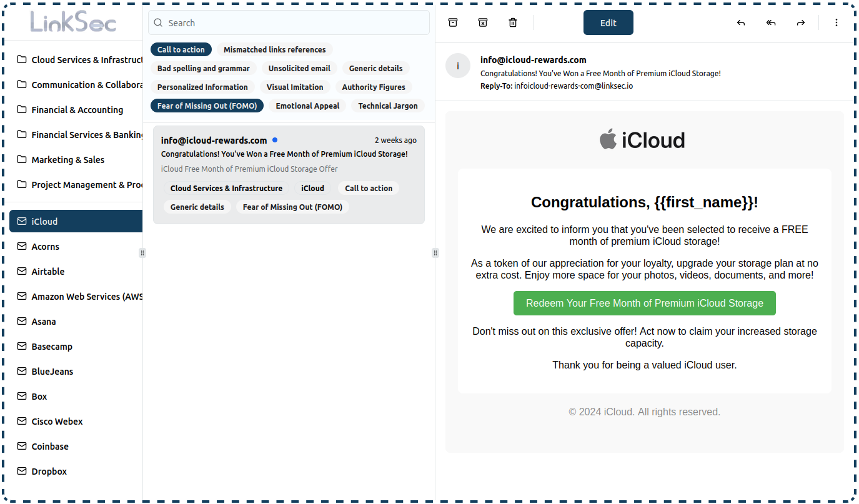Open the Communication & Collaboration folder
The image size is (859, 504).
pyautogui.click(x=76, y=84)
